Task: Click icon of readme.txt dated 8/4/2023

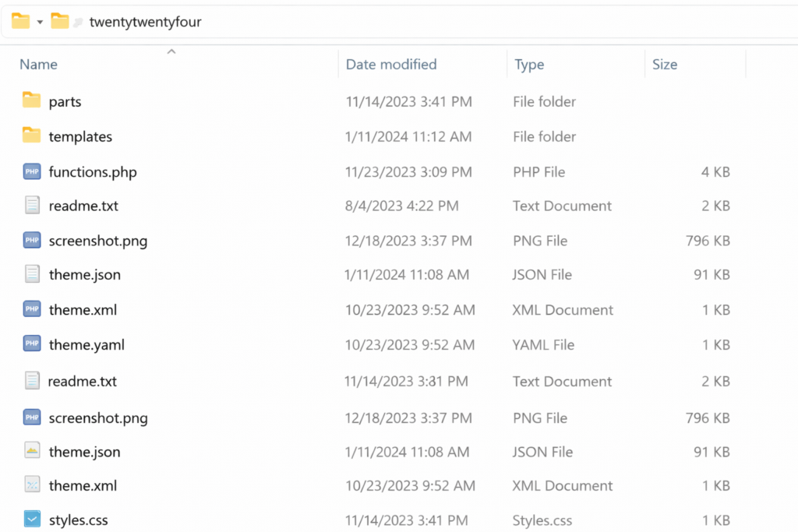Action: (x=31, y=206)
